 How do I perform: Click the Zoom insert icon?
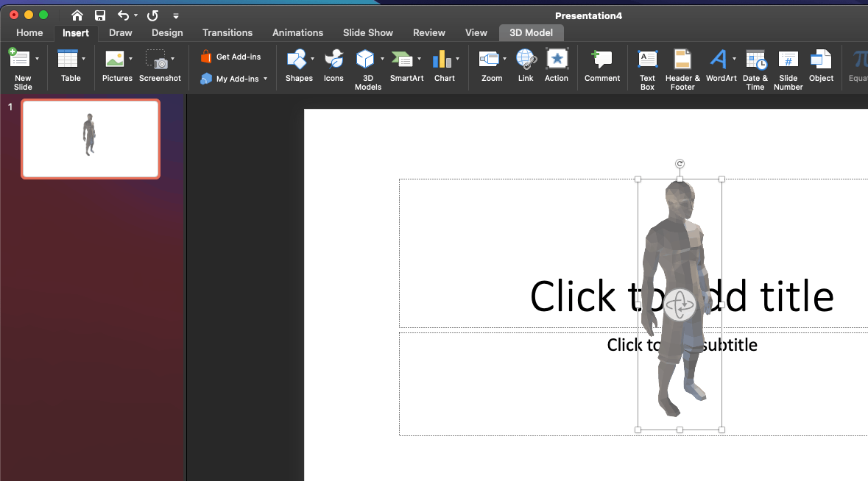coord(489,59)
